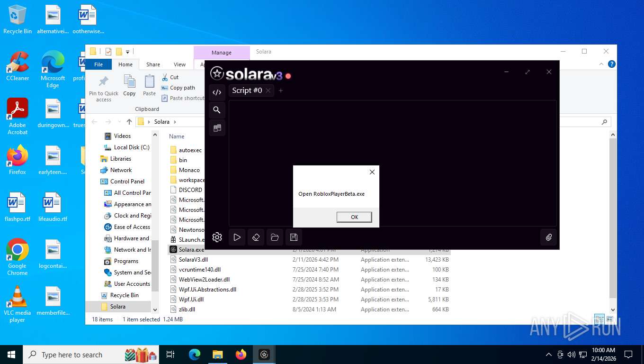
Task: Open the Solara code editor icon
Action: tap(217, 92)
